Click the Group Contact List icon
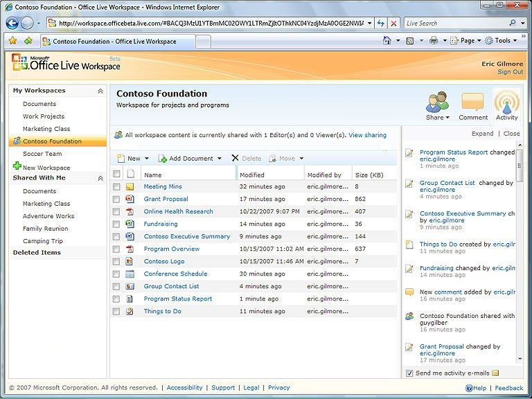This screenshot has height=399, width=532. 130,286
